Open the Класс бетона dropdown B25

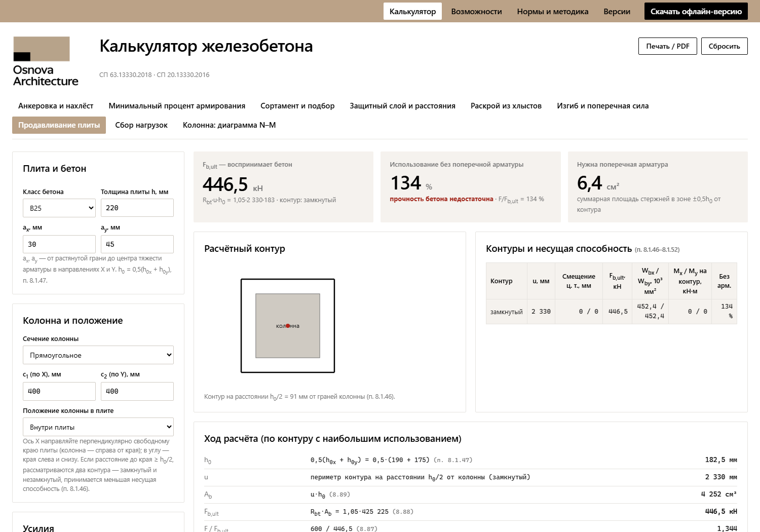click(x=59, y=208)
